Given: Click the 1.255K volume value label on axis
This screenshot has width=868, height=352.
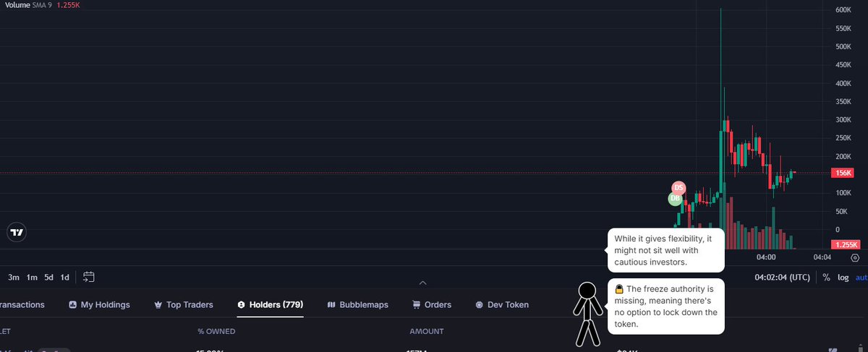Looking at the screenshot, I should (846, 245).
